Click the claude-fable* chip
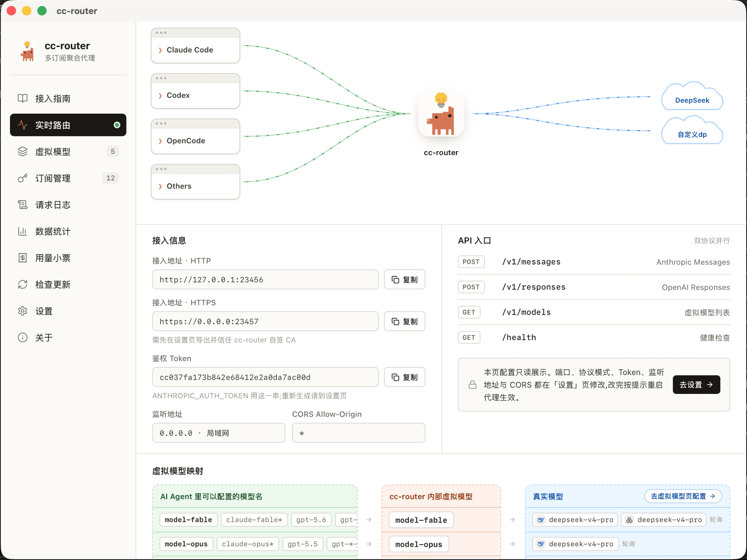The width and height of the screenshot is (747, 560). tap(254, 520)
